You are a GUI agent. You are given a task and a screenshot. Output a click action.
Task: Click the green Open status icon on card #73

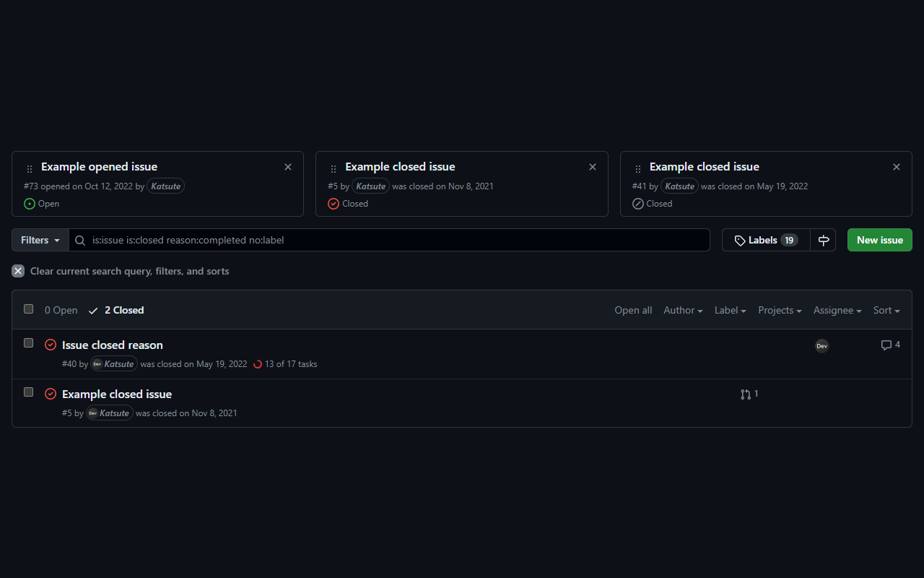pos(30,204)
